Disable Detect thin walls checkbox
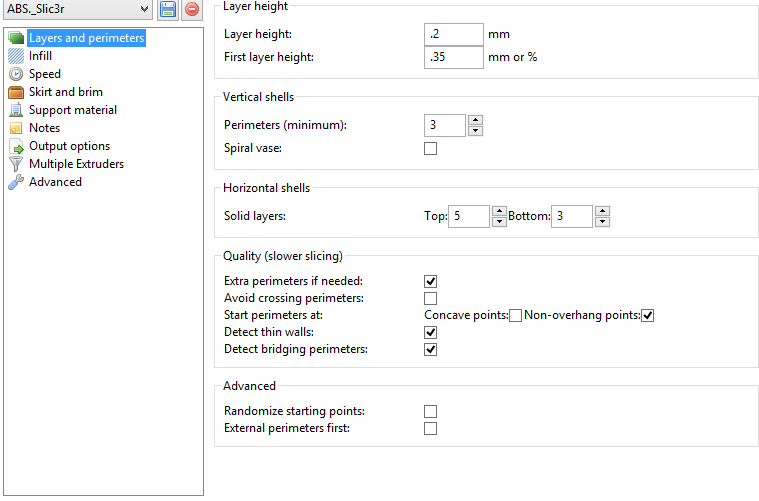Screen dimensions: 759x501 pos(431,332)
